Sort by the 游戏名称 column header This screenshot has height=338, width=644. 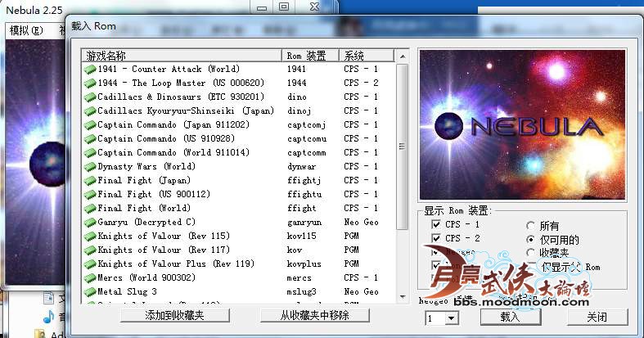(x=182, y=56)
